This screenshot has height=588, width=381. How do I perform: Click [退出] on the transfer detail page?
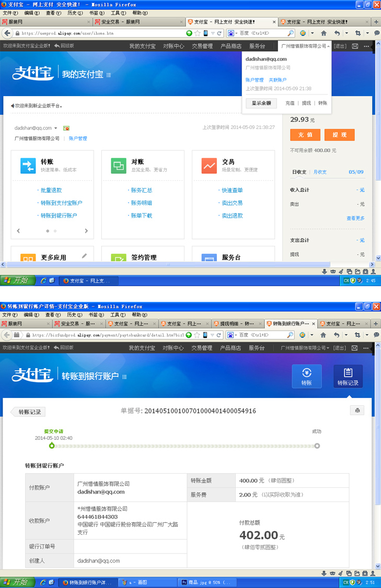click(x=340, y=348)
